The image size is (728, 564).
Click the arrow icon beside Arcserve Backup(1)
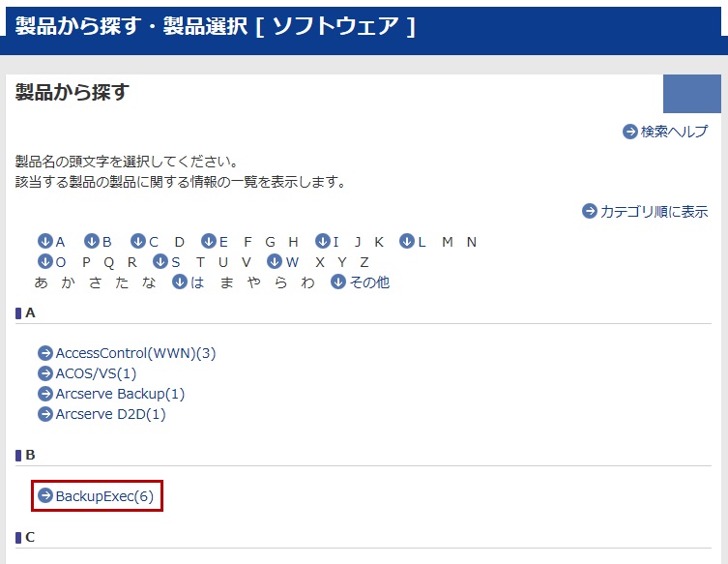(45, 394)
